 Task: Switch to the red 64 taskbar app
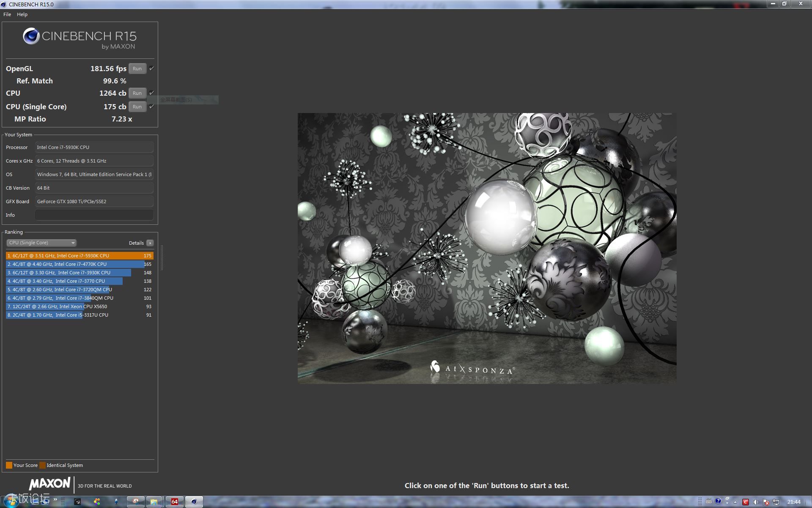(x=174, y=502)
